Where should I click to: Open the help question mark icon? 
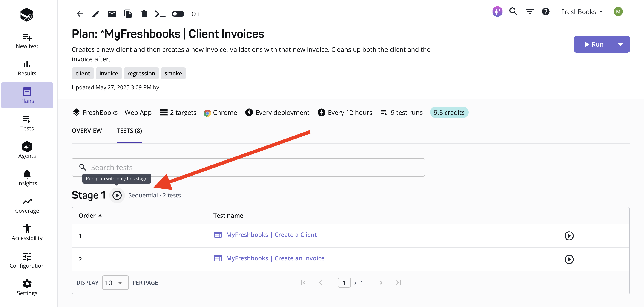coord(546,12)
